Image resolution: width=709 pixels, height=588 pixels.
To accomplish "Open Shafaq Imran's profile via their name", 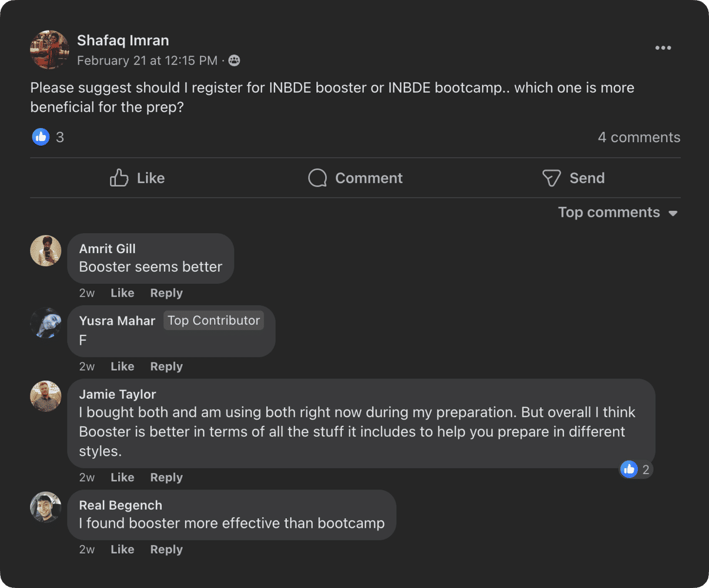I will (123, 40).
